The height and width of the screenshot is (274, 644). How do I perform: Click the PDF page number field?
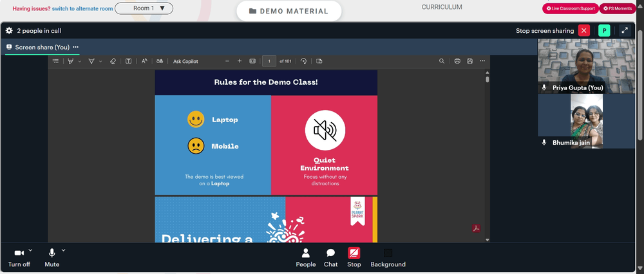point(269,61)
